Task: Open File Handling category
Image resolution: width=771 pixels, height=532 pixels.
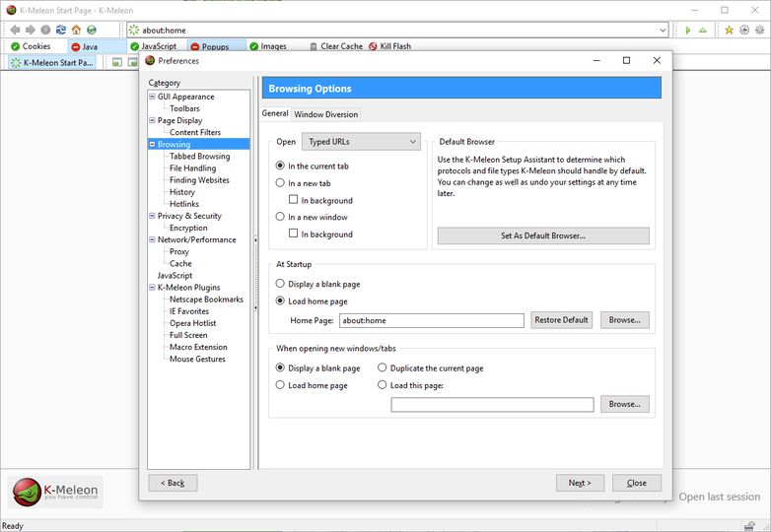Action: point(193,168)
